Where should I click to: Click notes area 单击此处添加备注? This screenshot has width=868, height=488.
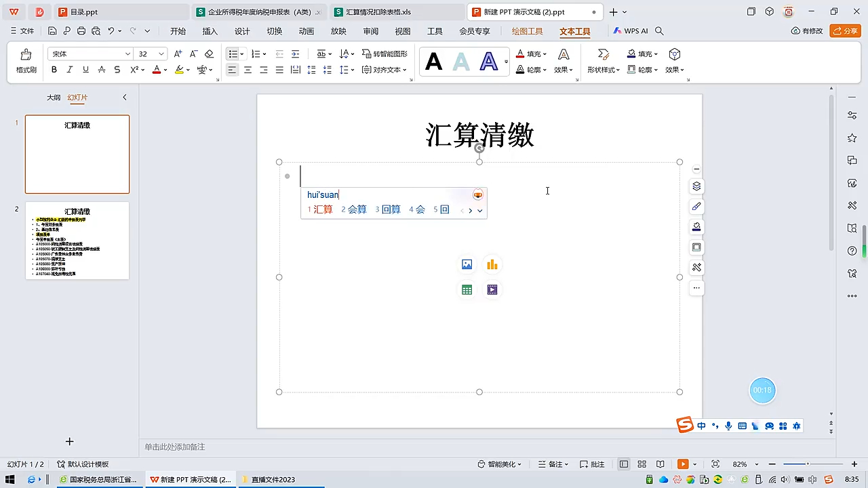[x=175, y=447]
